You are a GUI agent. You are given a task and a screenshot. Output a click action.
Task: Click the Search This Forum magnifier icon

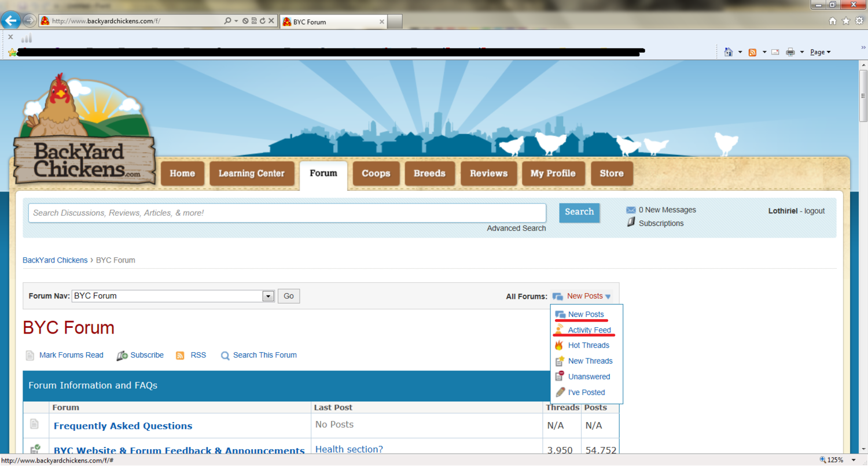(225, 356)
